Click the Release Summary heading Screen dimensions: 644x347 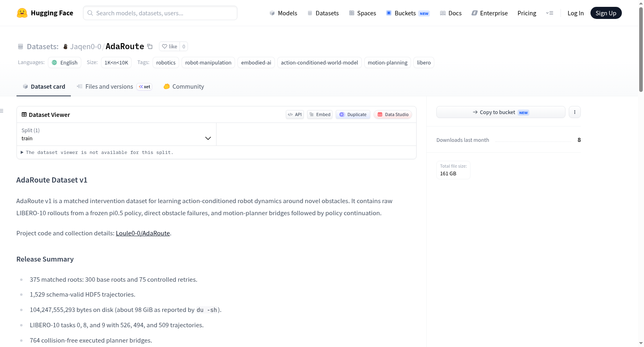click(x=45, y=259)
